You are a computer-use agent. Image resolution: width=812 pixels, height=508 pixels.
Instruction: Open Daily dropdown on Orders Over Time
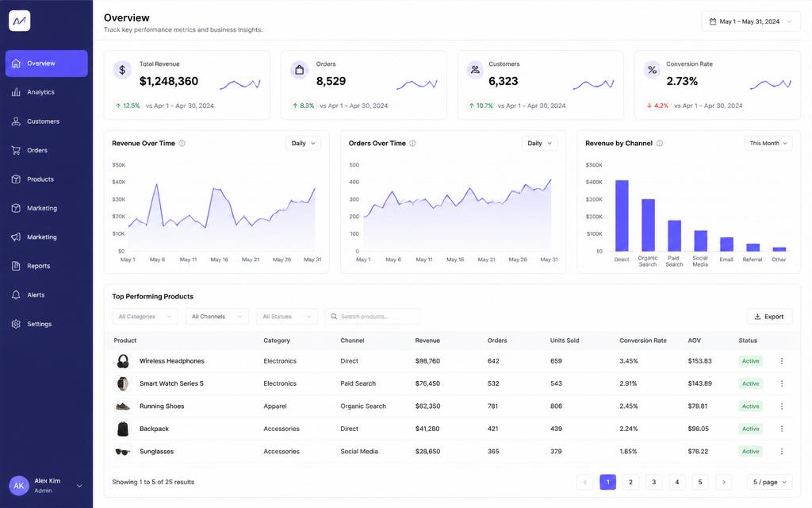(x=539, y=144)
